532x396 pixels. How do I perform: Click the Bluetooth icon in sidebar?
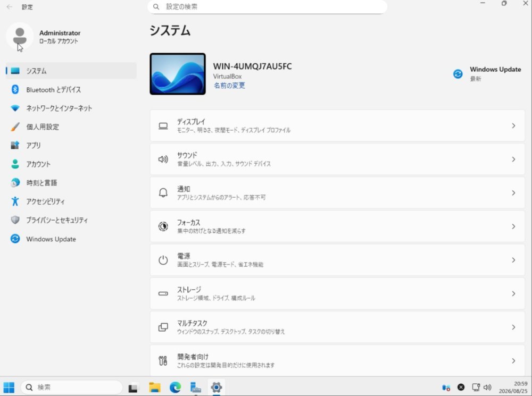(15, 89)
